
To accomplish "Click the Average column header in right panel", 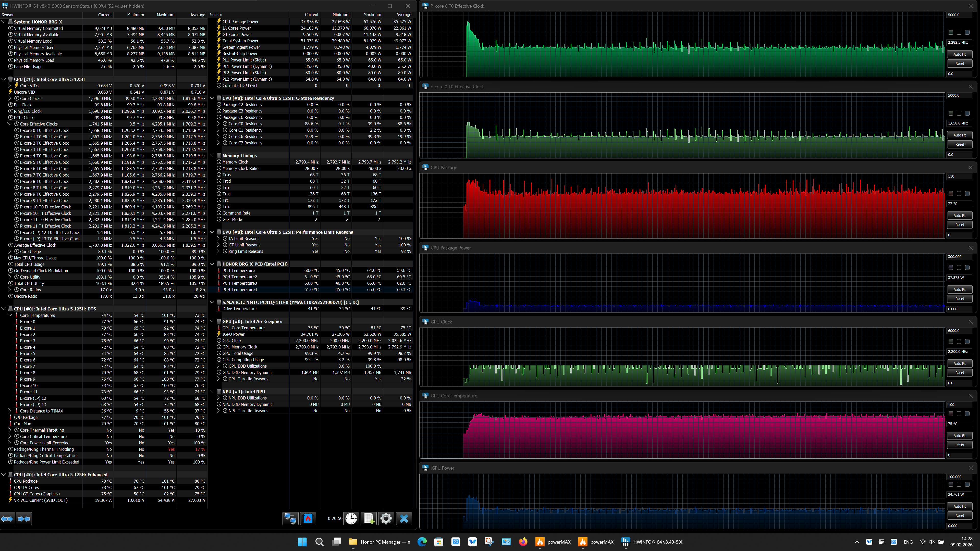I will [x=403, y=15].
